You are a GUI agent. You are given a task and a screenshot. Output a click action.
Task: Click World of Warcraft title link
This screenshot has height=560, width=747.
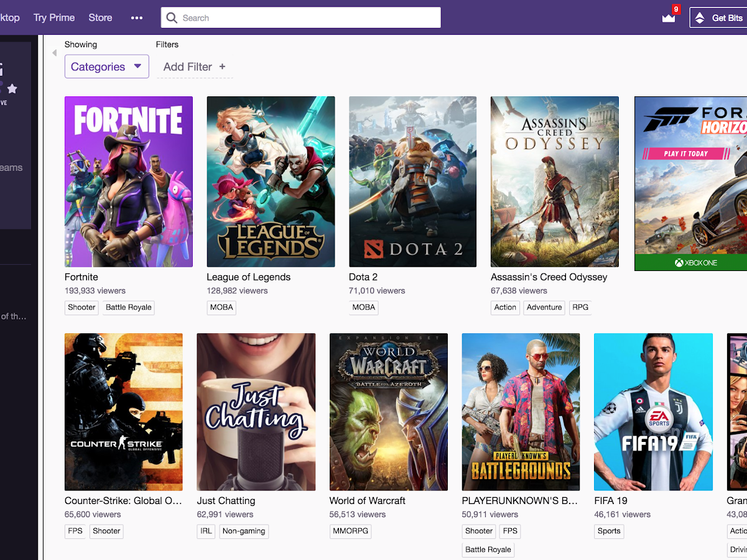pos(368,501)
